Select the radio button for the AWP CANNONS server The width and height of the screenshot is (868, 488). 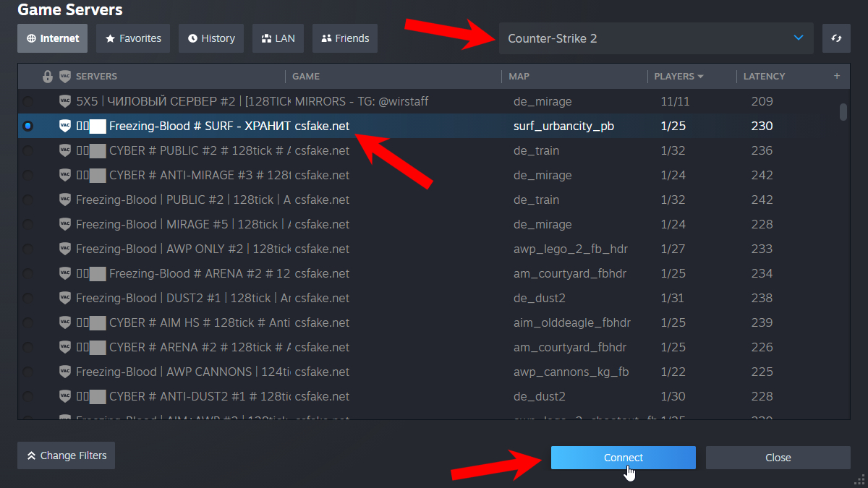click(27, 372)
